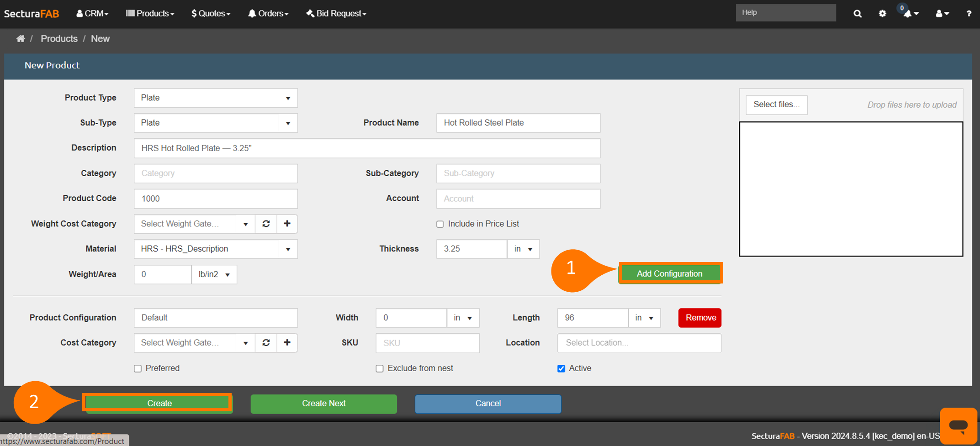Uncheck the Active checkbox

[561, 368]
